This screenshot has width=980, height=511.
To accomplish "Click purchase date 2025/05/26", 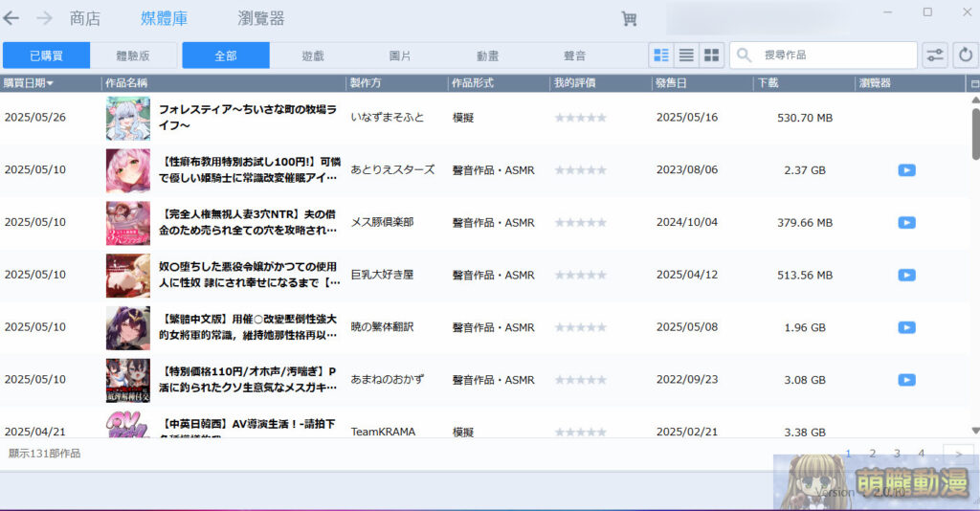I will [35, 118].
